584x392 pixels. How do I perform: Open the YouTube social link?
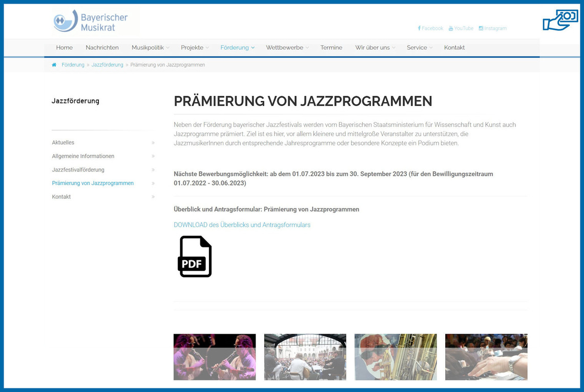point(461,28)
